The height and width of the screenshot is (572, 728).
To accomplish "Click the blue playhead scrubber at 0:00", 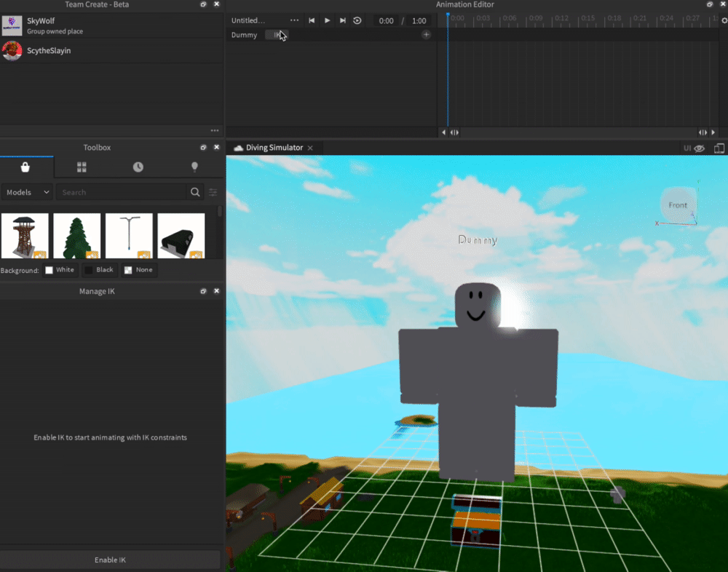I will click(x=448, y=15).
